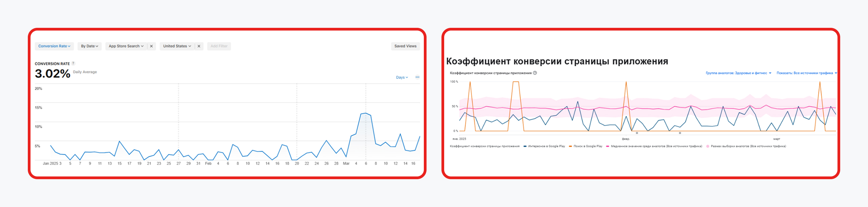Open the Группа аналогов: Здоровье и фитнес dropdown
Viewport: 868px width, 207px height.
(738, 73)
